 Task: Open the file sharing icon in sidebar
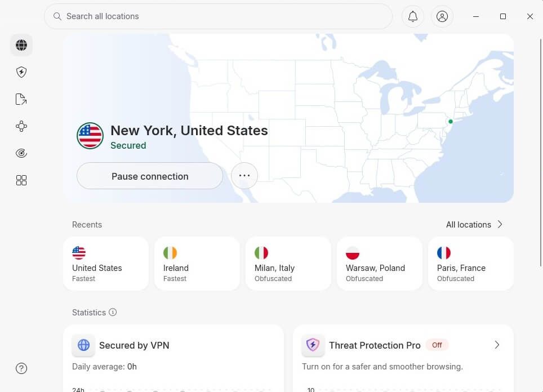click(21, 99)
